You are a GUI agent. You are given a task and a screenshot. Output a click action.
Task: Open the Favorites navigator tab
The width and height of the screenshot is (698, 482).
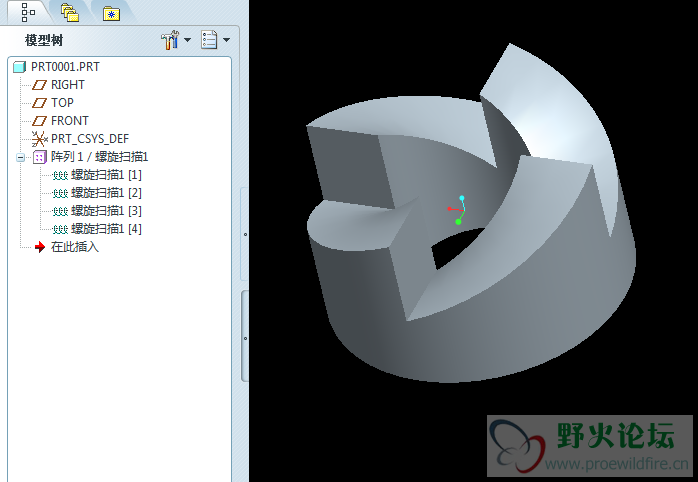[x=111, y=14]
